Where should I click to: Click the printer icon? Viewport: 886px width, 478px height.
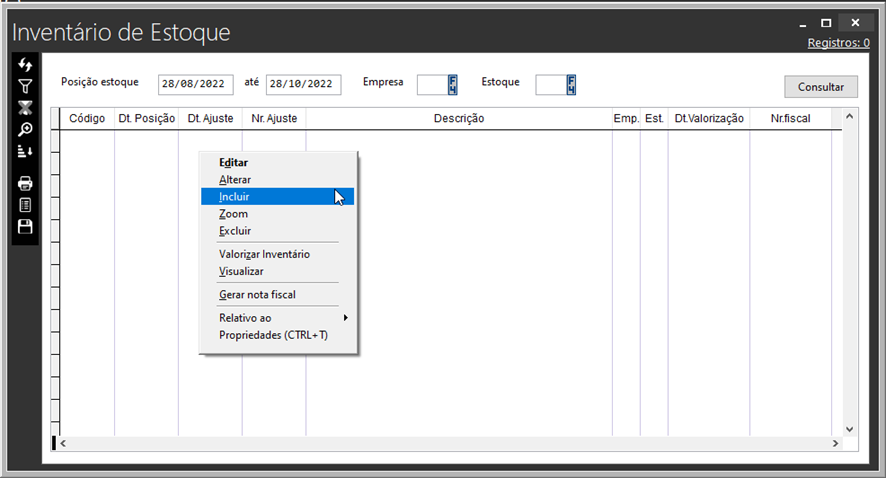pyautogui.click(x=26, y=183)
